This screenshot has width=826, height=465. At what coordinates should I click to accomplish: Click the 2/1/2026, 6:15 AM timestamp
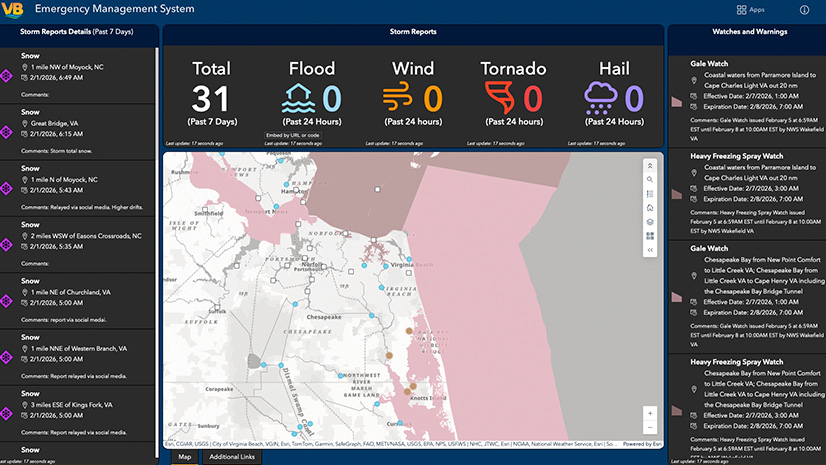click(56, 134)
